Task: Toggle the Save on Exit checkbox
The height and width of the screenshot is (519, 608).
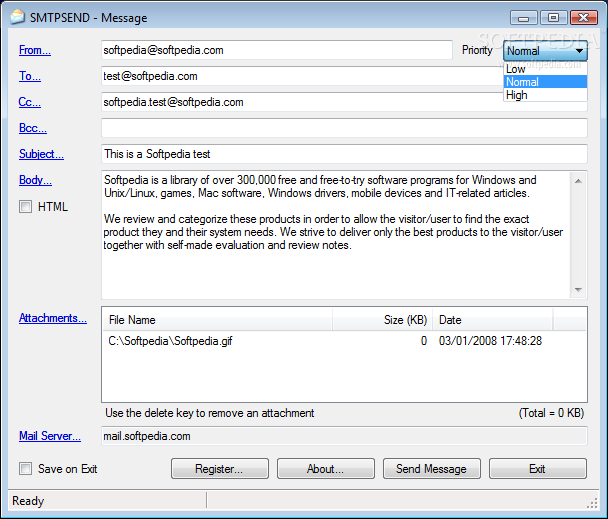Action: [x=26, y=469]
